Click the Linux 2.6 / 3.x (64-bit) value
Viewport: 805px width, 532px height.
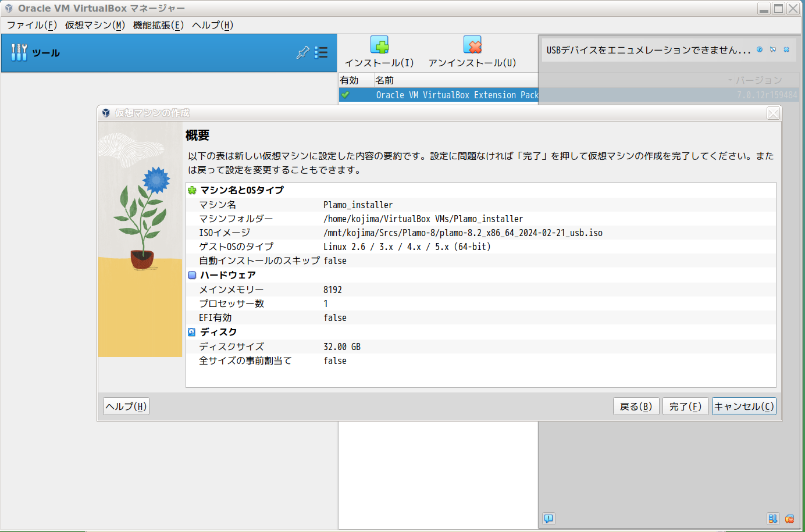pyautogui.click(x=407, y=247)
